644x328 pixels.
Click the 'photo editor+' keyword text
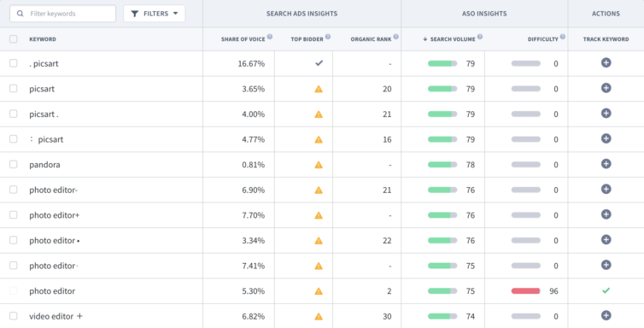[x=54, y=215]
